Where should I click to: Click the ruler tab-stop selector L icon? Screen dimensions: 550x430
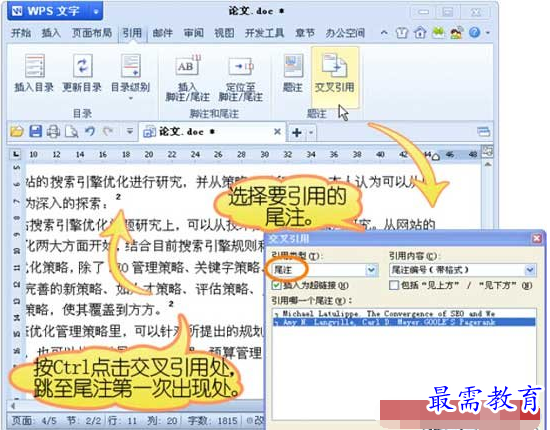tap(16, 154)
